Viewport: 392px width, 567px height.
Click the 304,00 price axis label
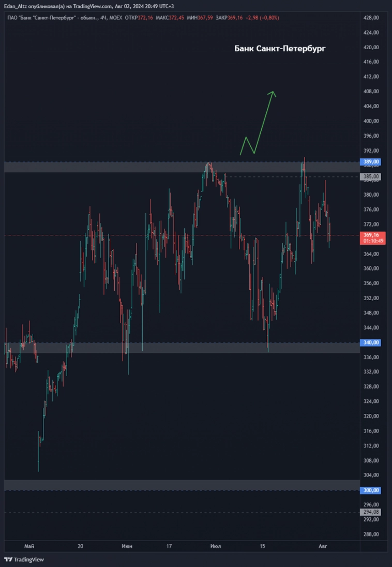click(x=371, y=475)
